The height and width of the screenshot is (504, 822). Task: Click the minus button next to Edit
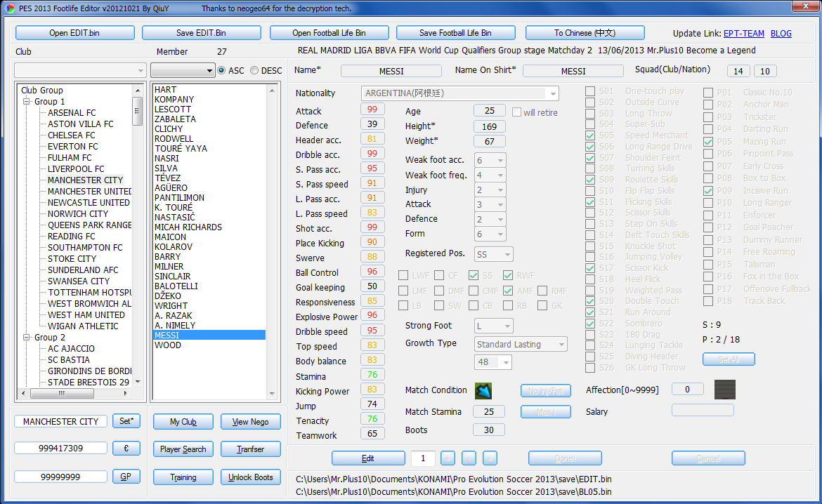469,458
